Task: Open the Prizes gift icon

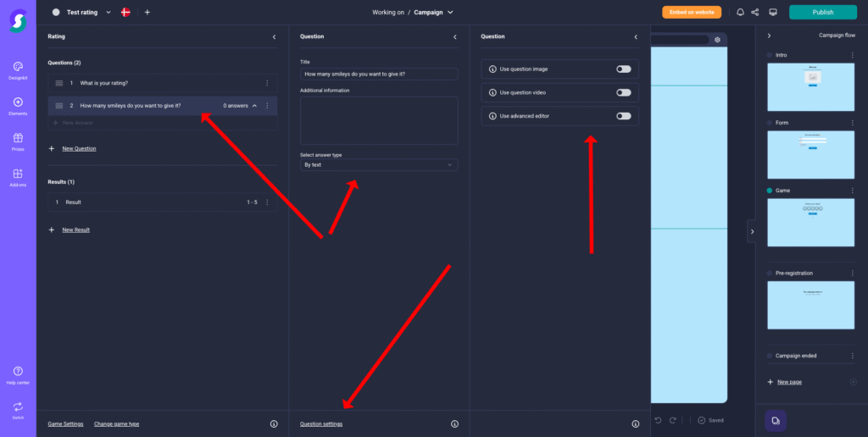Action: (18, 138)
